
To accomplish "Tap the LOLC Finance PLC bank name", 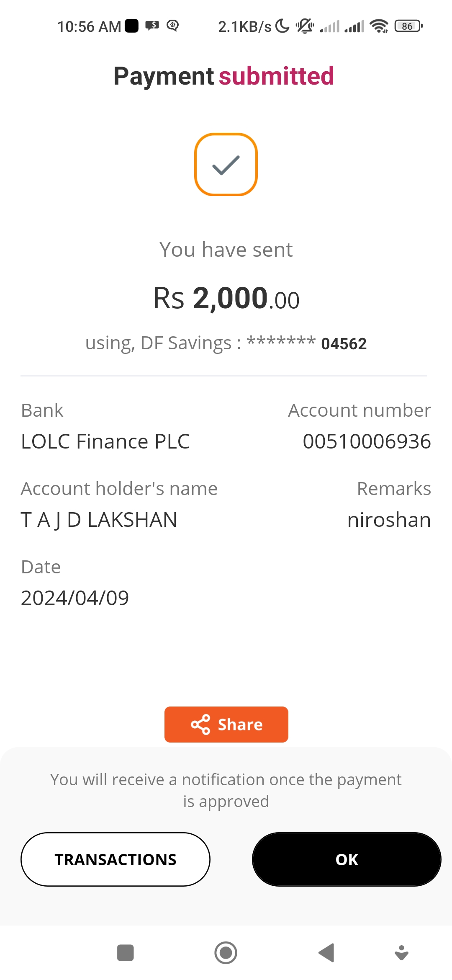I will tap(105, 441).
